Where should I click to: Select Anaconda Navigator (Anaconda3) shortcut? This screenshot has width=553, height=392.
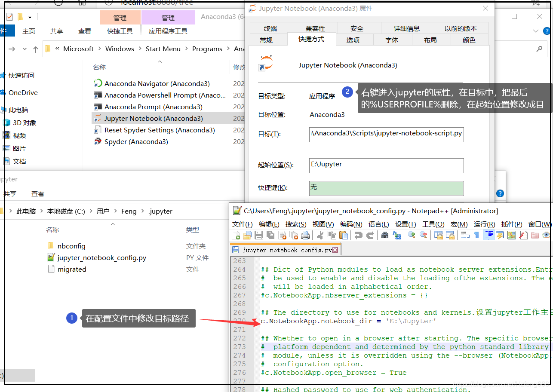[157, 83]
